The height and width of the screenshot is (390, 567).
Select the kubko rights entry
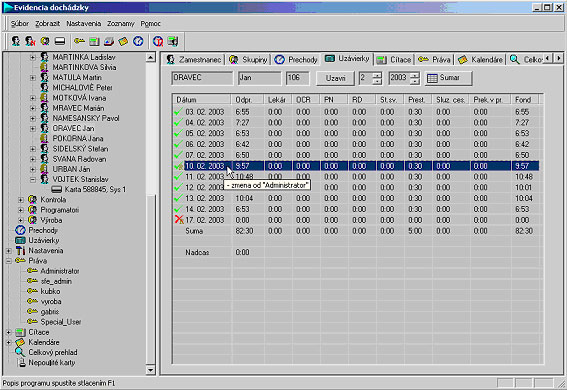pos(50,291)
